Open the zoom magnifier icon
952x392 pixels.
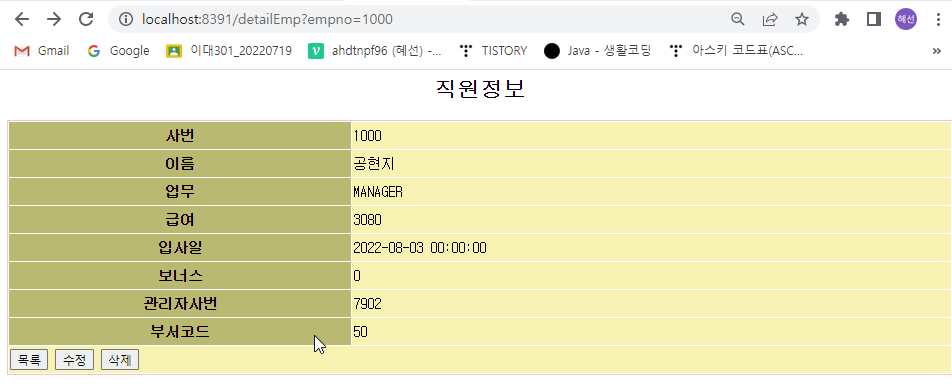(x=738, y=19)
